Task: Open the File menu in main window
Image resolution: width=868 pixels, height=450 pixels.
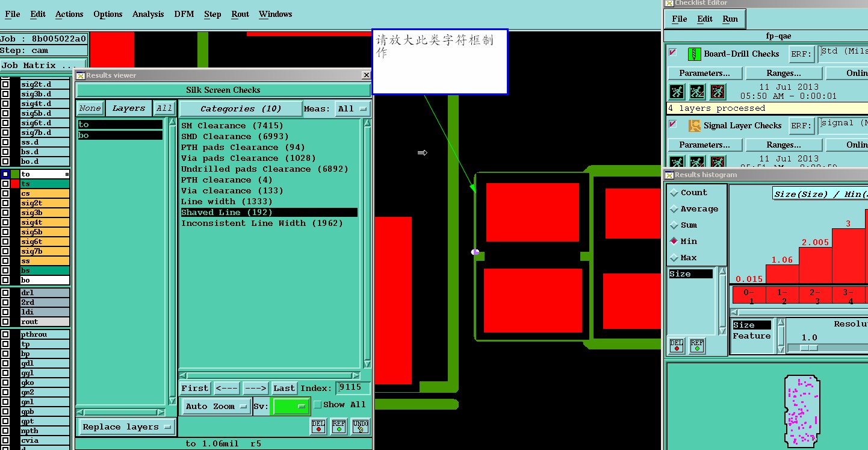Action: pos(13,14)
